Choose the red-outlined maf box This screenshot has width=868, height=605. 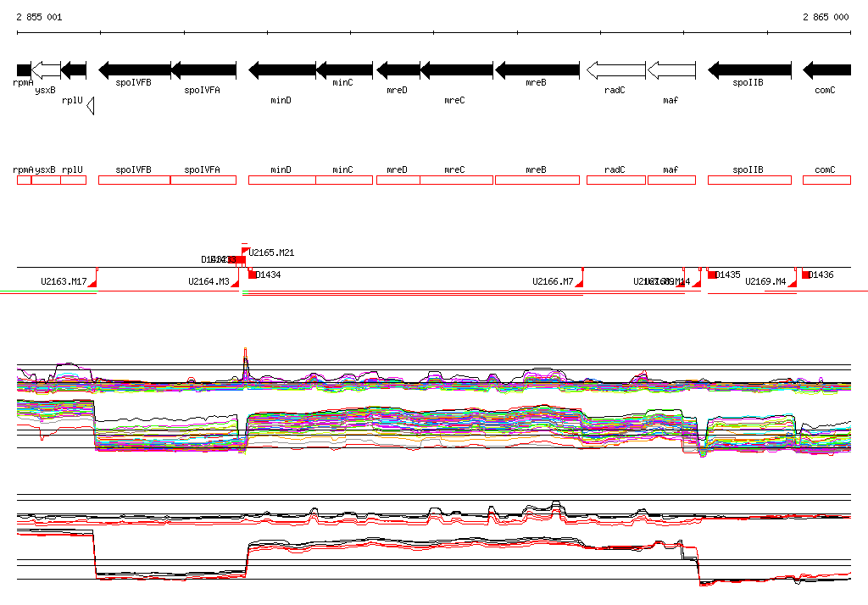(x=671, y=180)
